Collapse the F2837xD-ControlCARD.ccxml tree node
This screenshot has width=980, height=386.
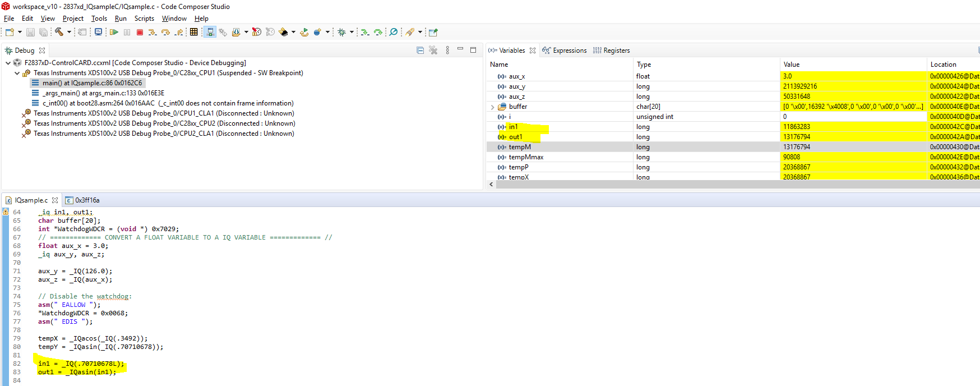coord(8,63)
